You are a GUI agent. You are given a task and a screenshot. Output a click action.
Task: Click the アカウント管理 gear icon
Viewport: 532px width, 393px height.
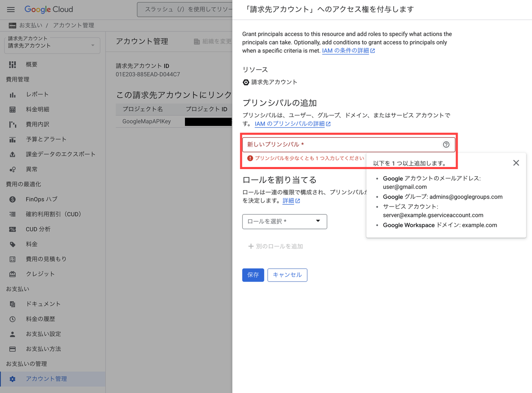[x=12, y=378]
